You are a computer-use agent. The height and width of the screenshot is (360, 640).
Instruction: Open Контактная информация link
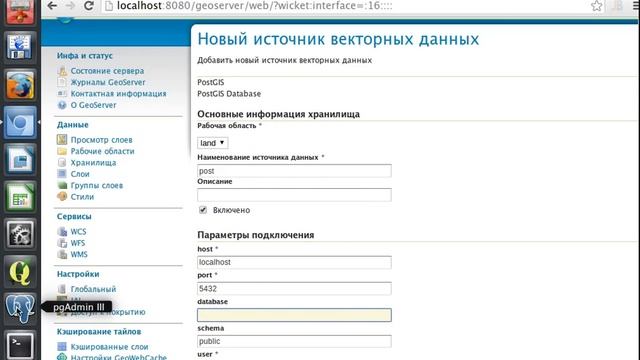coord(118,94)
